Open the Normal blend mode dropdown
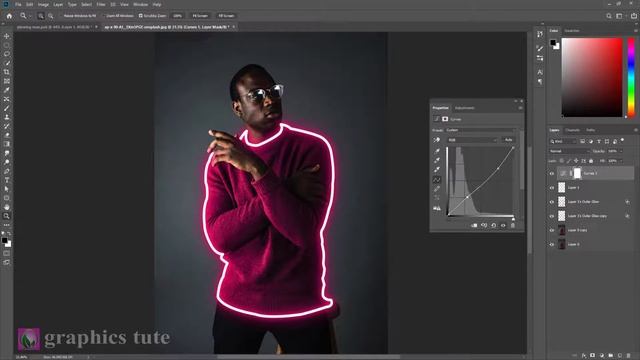Viewport: 640px width, 360px height. click(570, 151)
